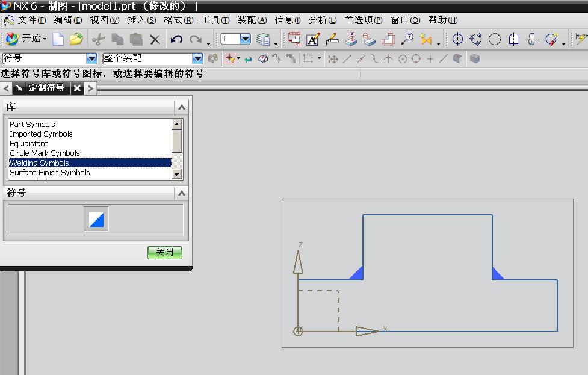The image size is (588, 375).
Task: Click the weld symbol tool icon
Action: pos(332,39)
